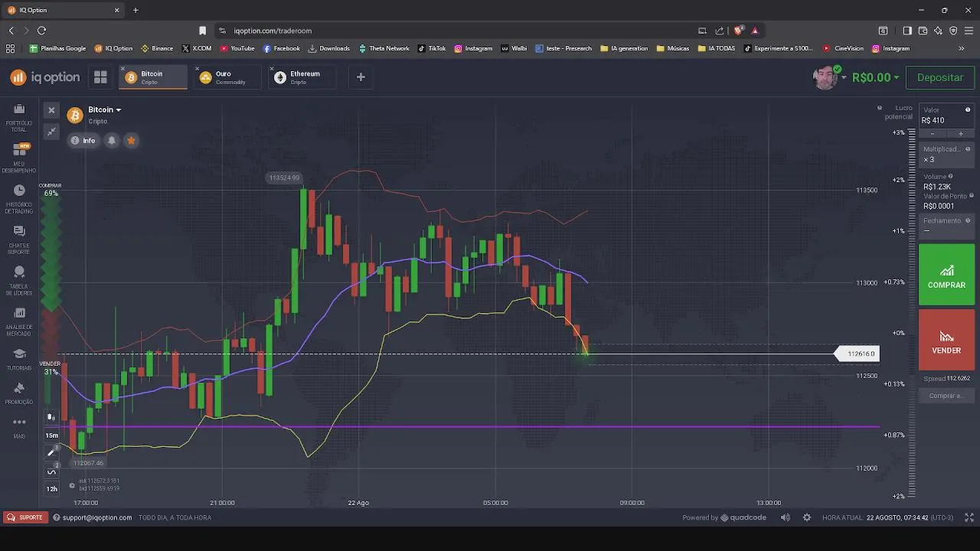Toggle the Bitcoin price alert bell

point(112,141)
